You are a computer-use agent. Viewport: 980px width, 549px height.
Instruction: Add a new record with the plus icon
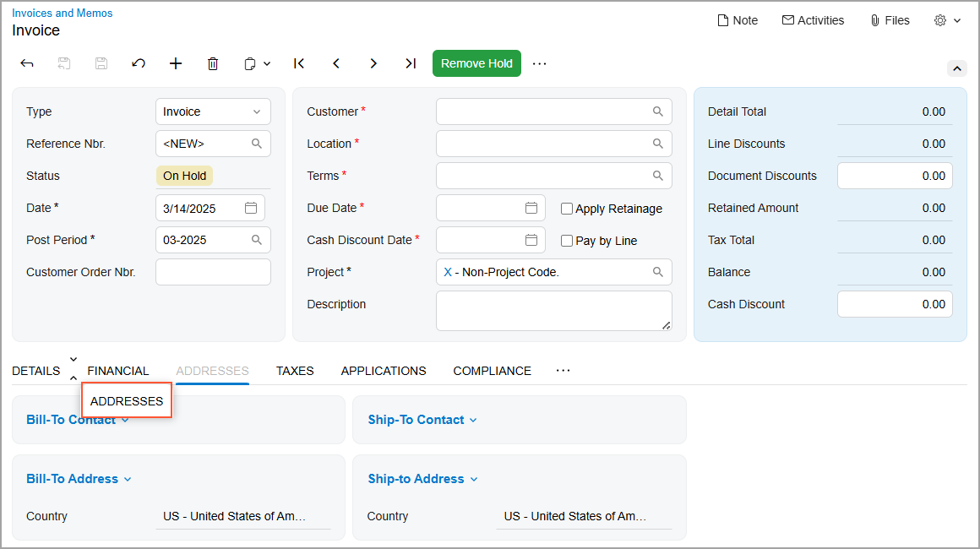pos(176,63)
